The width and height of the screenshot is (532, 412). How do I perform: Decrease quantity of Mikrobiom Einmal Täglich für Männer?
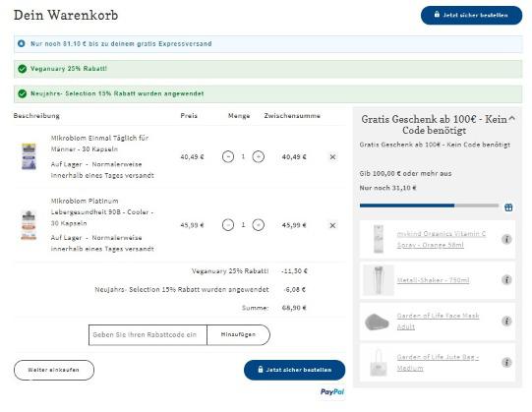[228, 156]
